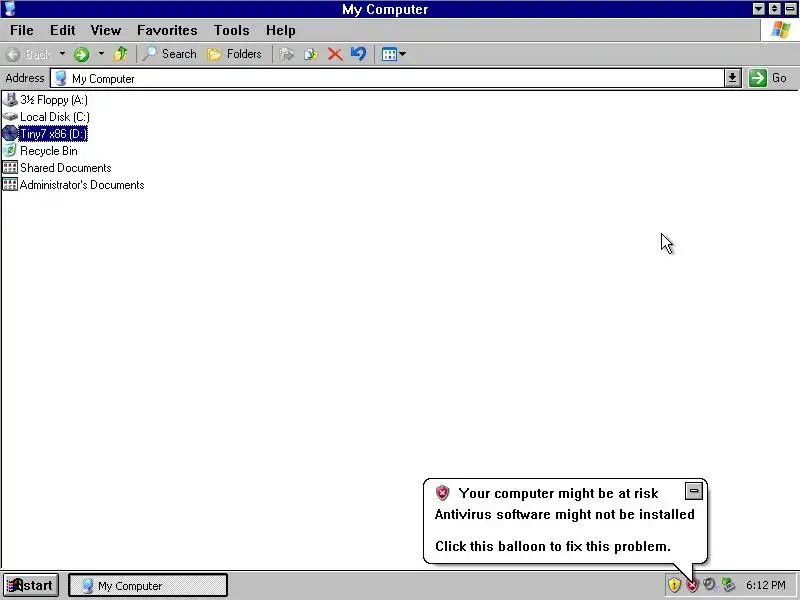The height and width of the screenshot is (600, 800).
Task: Click the restore window button in the title bar
Action: click(774, 9)
